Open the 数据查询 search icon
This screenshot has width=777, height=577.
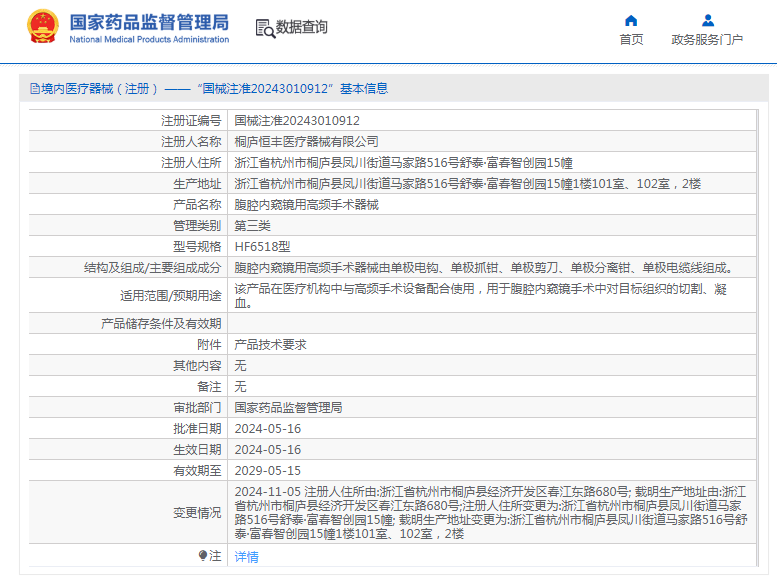(x=265, y=28)
